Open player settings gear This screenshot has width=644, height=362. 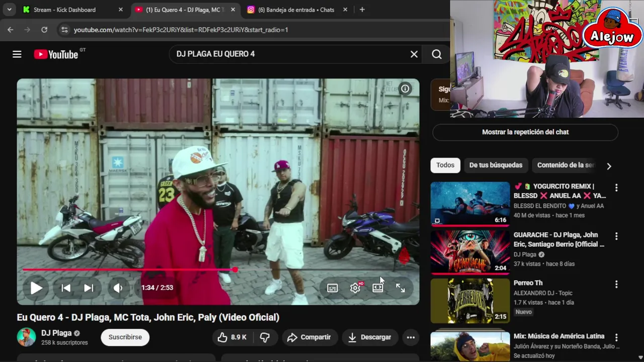tap(355, 288)
